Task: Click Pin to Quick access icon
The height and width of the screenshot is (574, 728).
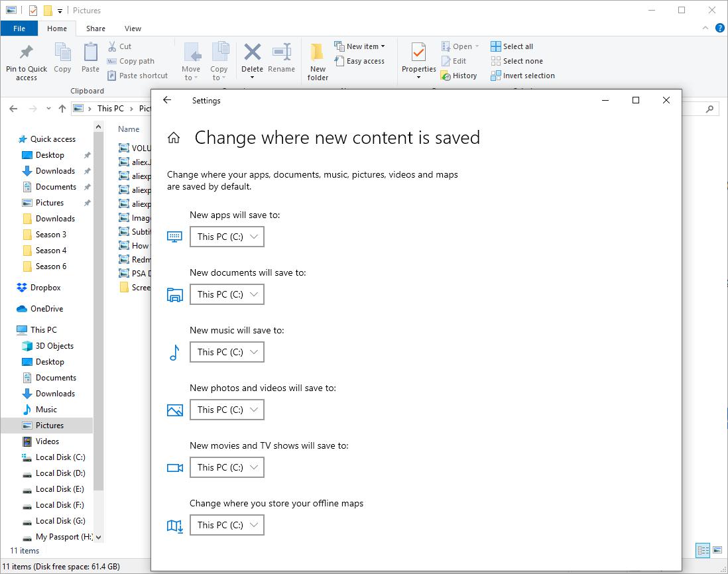Action: tap(27, 52)
